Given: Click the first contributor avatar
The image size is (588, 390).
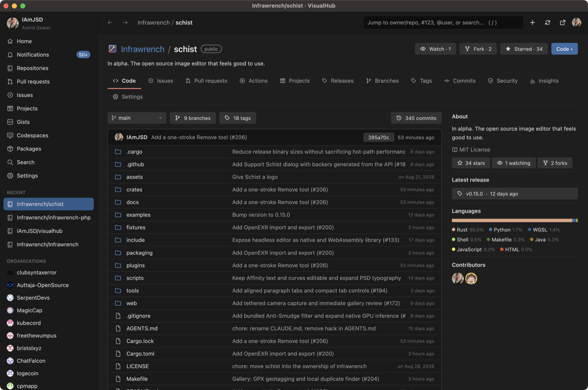Looking at the screenshot, I should click(458, 279).
